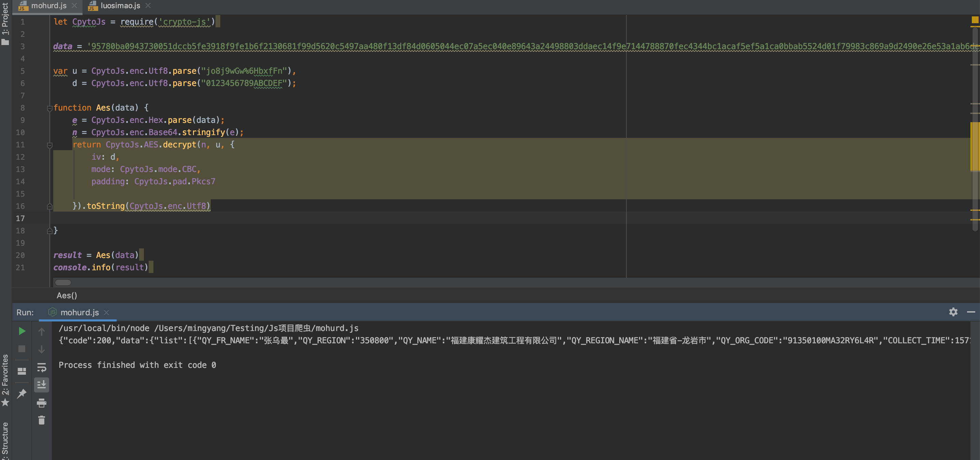Click the function Aes(data) declaration
The image size is (980, 460).
point(101,108)
